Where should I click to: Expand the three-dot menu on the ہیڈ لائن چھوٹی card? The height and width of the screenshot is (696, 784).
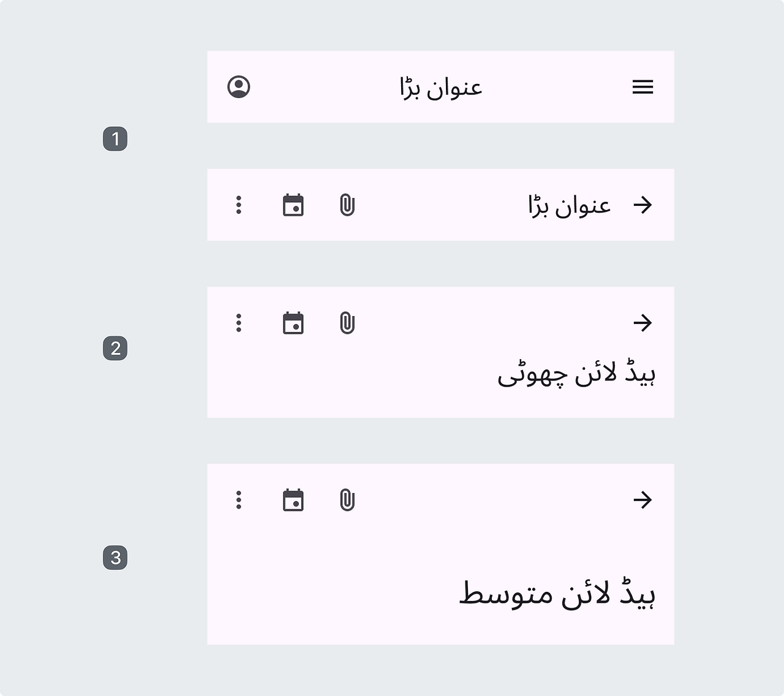pyautogui.click(x=239, y=323)
